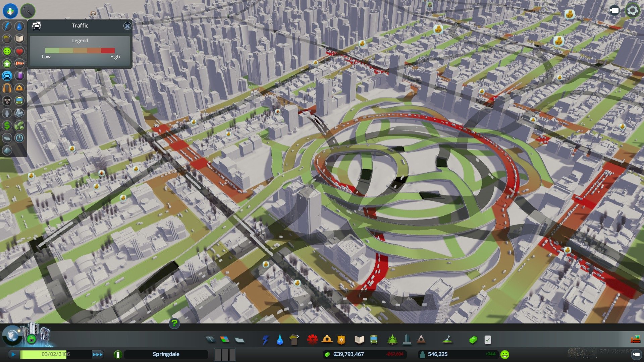Viewport: 644px width, 362px height.
Task: Expand the city info button beside Springdale
Action: (118, 354)
